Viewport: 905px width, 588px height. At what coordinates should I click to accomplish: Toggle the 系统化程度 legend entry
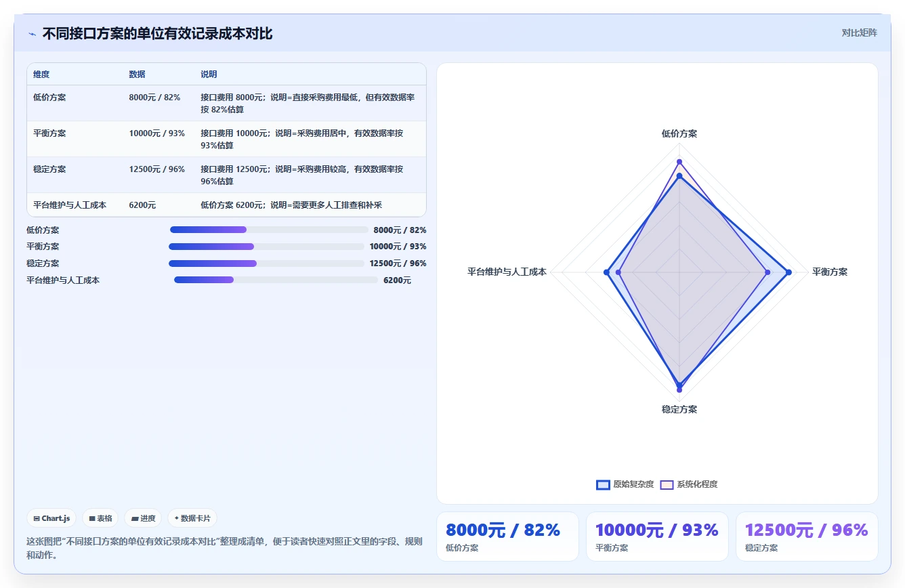tap(689, 484)
